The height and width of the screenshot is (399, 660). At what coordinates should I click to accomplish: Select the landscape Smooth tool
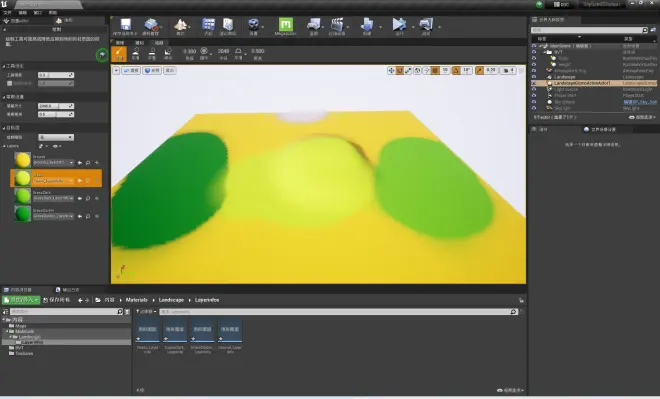pos(136,53)
